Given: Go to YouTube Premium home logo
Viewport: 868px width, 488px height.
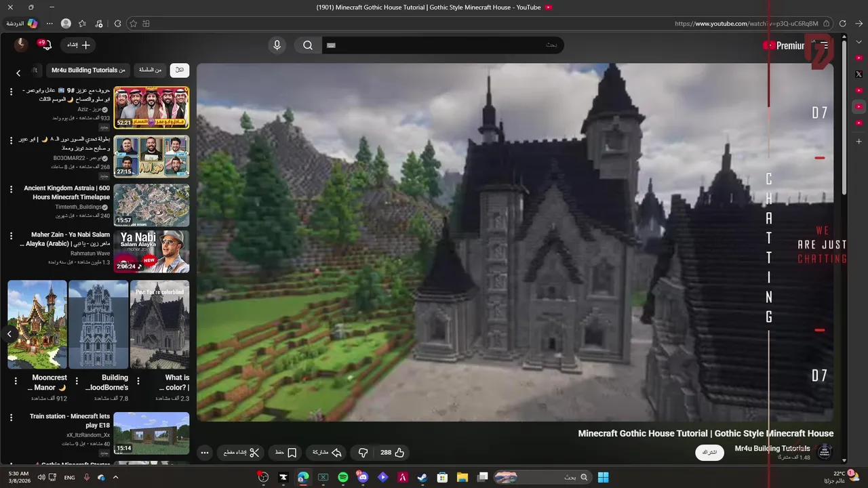Looking at the screenshot, I should coord(784,45).
